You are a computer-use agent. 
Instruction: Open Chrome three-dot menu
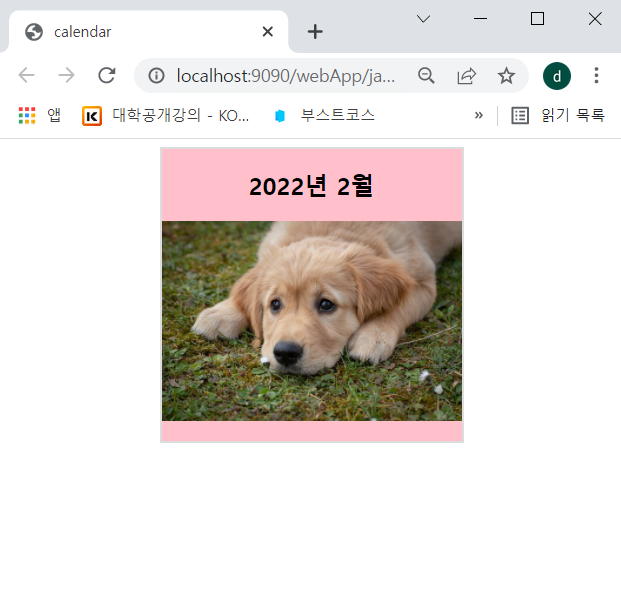coord(596,75)
